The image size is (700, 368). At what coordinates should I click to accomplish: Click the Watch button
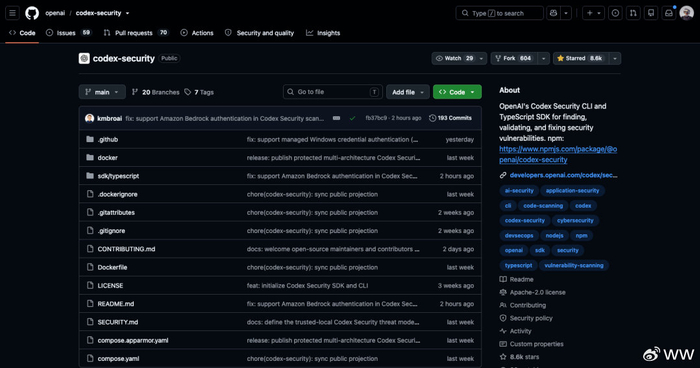pos(454,58)
